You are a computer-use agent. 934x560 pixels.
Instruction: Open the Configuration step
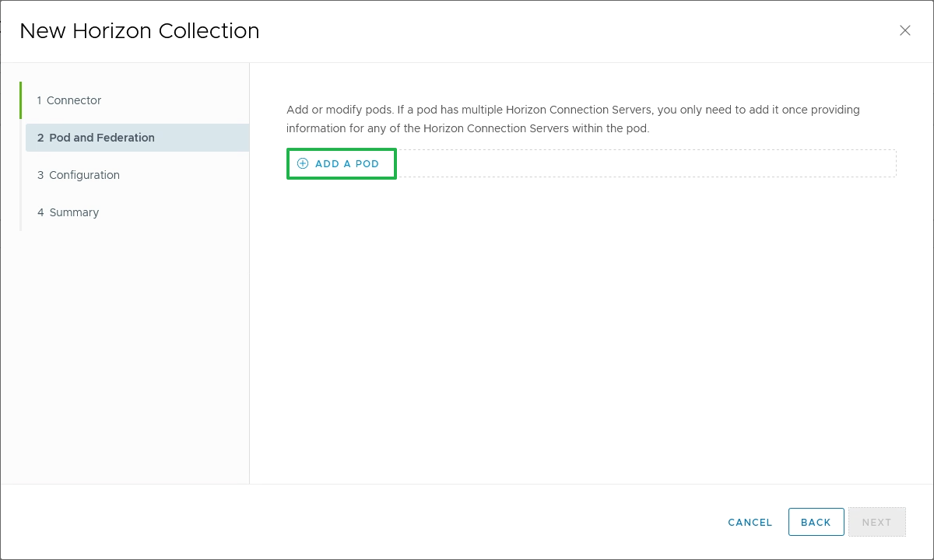click(x=84, y=175)
